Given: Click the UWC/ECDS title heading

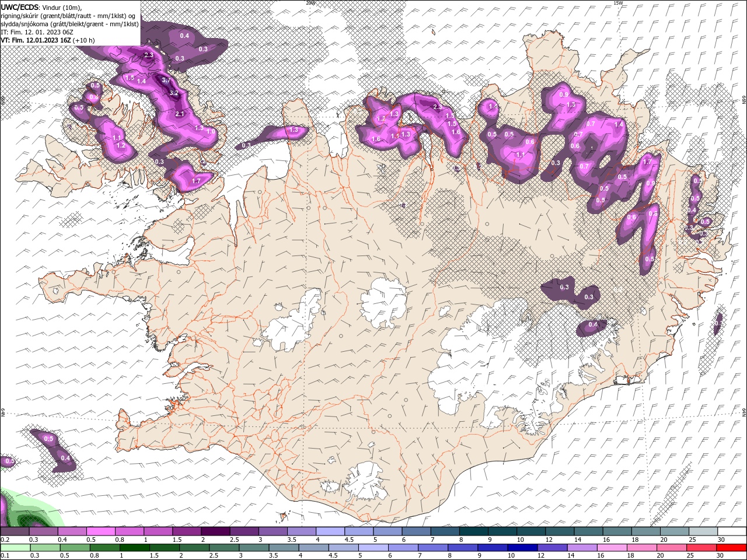Looking at the screenshot, I should coord(20,7).
